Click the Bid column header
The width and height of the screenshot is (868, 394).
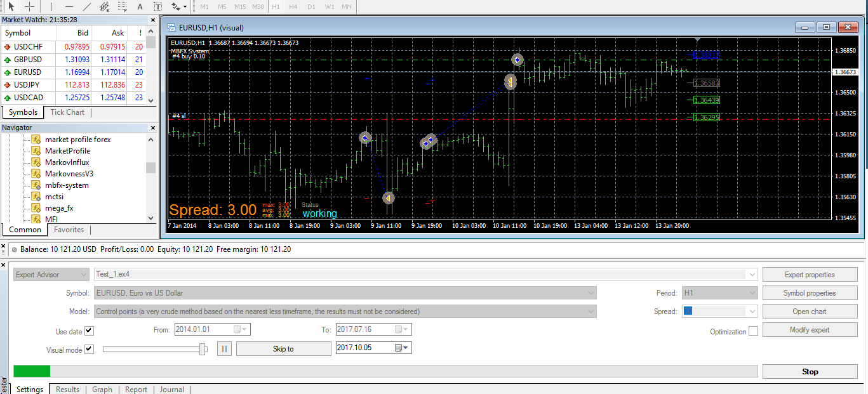click(74, 33)
